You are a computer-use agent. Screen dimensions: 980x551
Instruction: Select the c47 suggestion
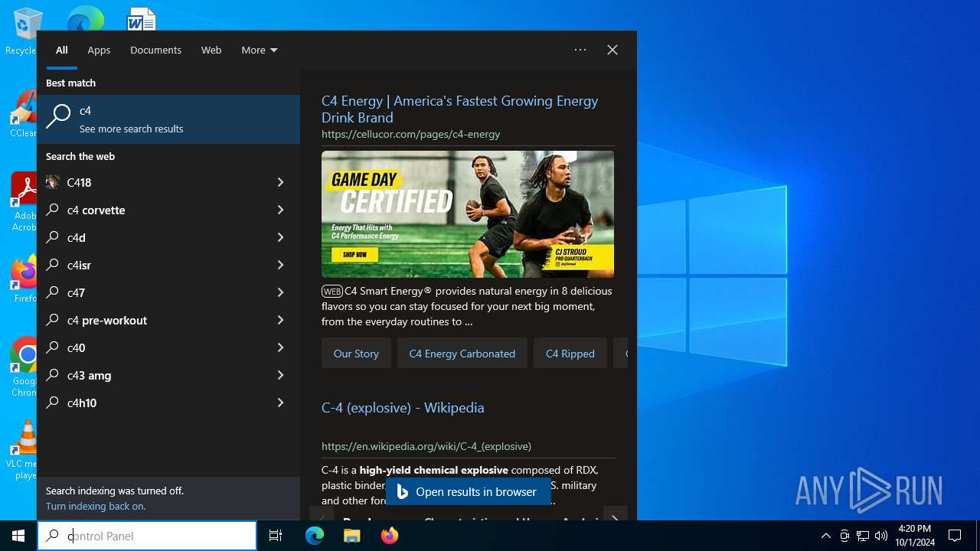pos(149,292)
